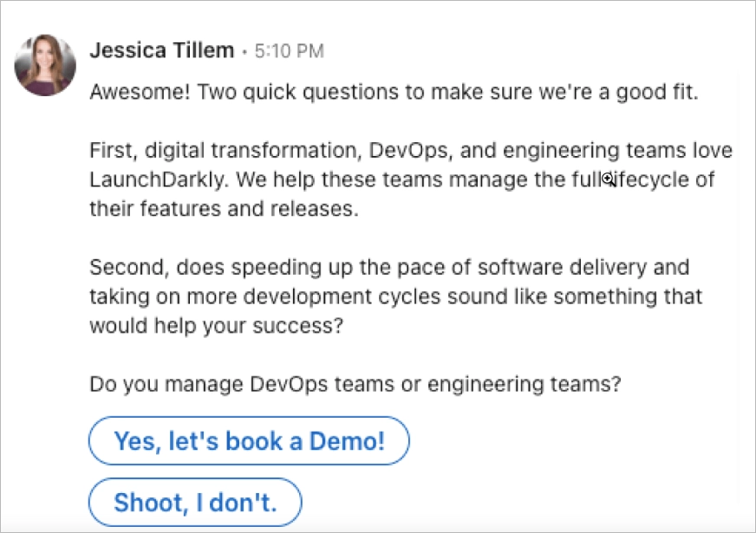Click the magnifier cursor icon near 'lifecycle'
This screenshot has width=756, height=533.
coord(607,179)
